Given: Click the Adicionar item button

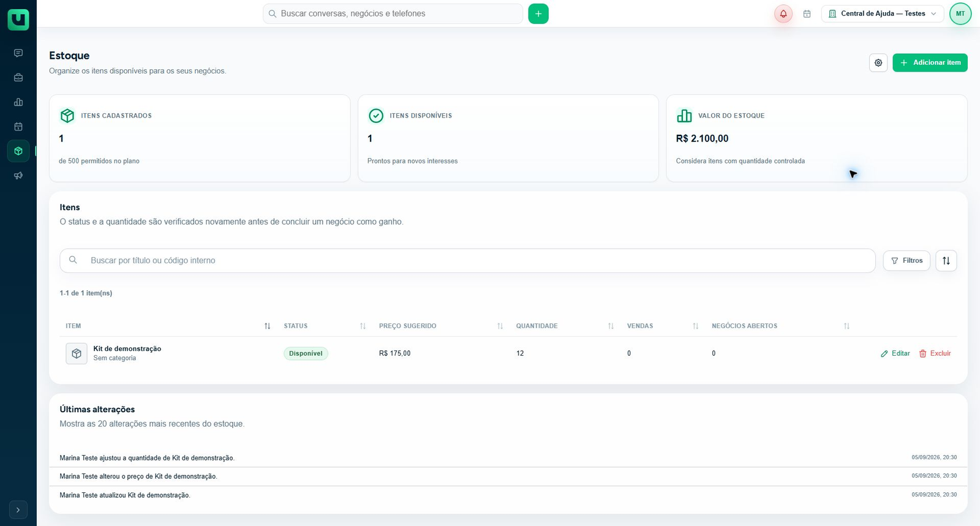Looking at the screenshot, I should 930,62.
